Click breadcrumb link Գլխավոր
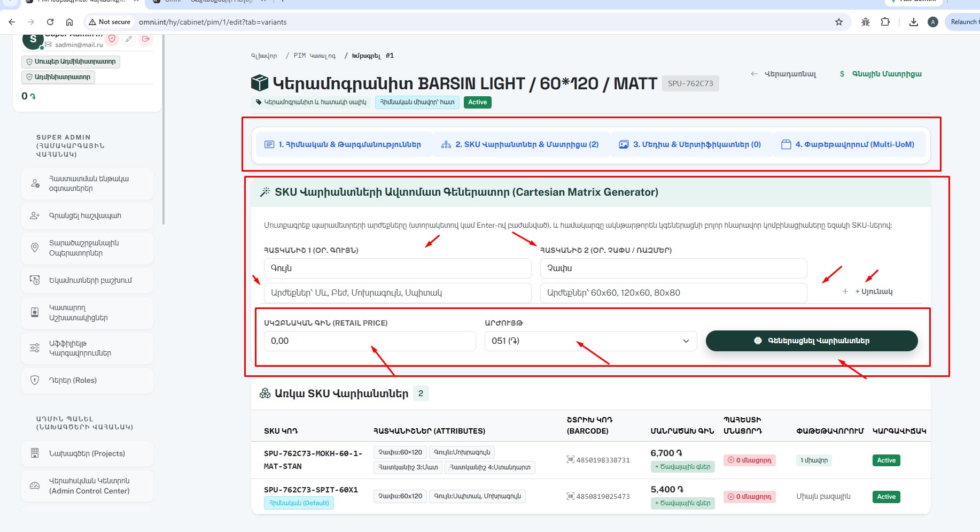 tap(264, 56)
